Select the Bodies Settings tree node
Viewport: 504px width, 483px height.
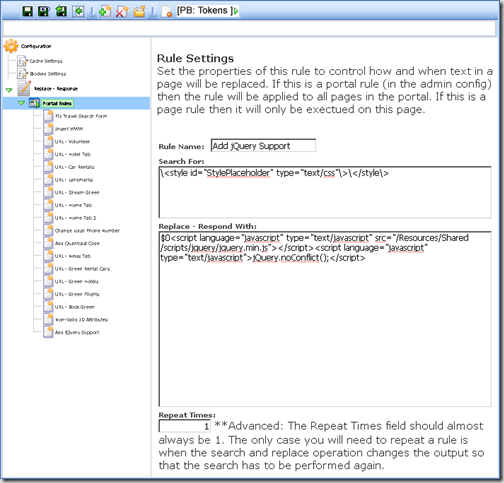coord(48,74)
